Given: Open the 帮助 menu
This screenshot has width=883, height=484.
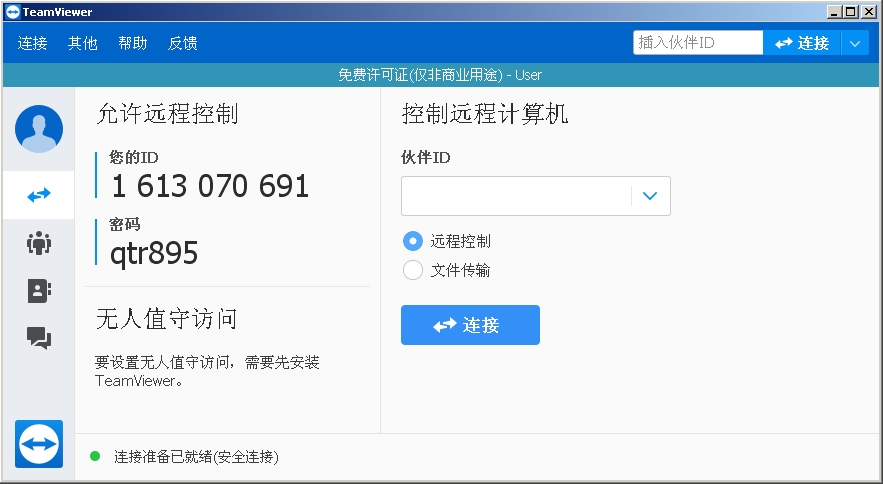Looking at the screenshot, I should 132,43.
